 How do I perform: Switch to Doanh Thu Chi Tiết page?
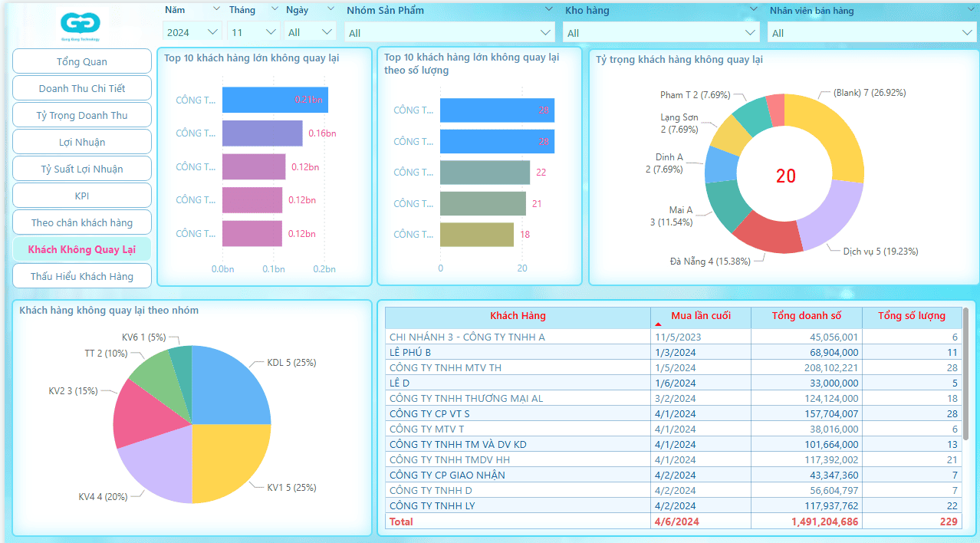pyautogui.click(x=82, y=88)
